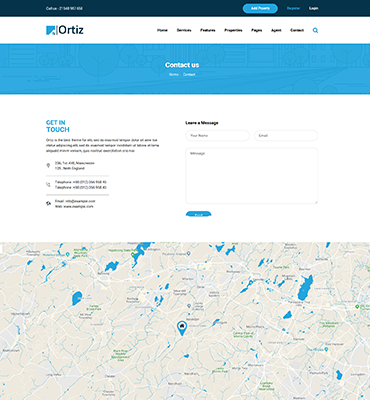Screen dimensions: 370x400
Task: Open the Login link
Action: pyautogui.click(x=314, y=8)
